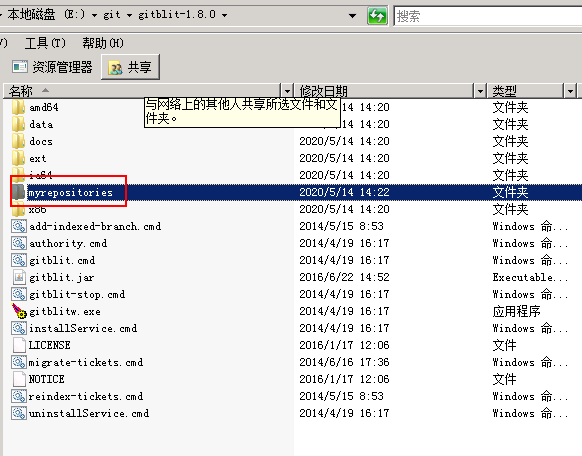Click the 搜索 search input field

(488, 16)
